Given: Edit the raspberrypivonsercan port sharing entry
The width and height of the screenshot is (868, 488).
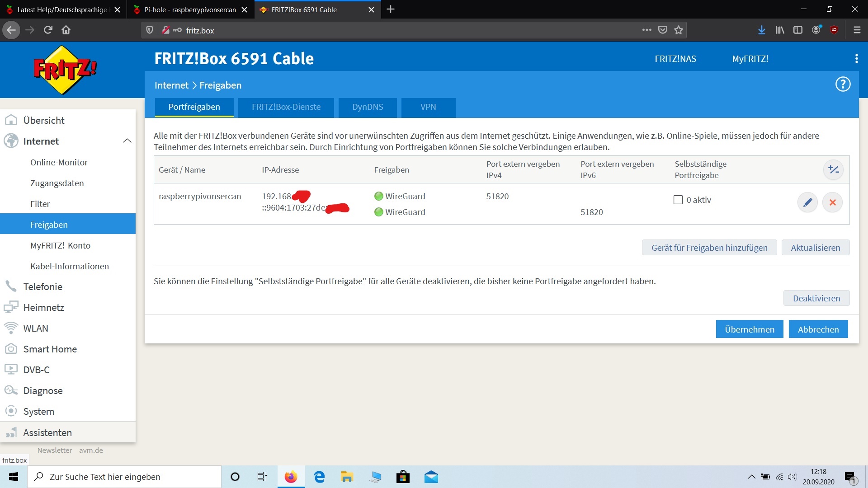Looking at the screenshot, I should [x=807, y=202].
